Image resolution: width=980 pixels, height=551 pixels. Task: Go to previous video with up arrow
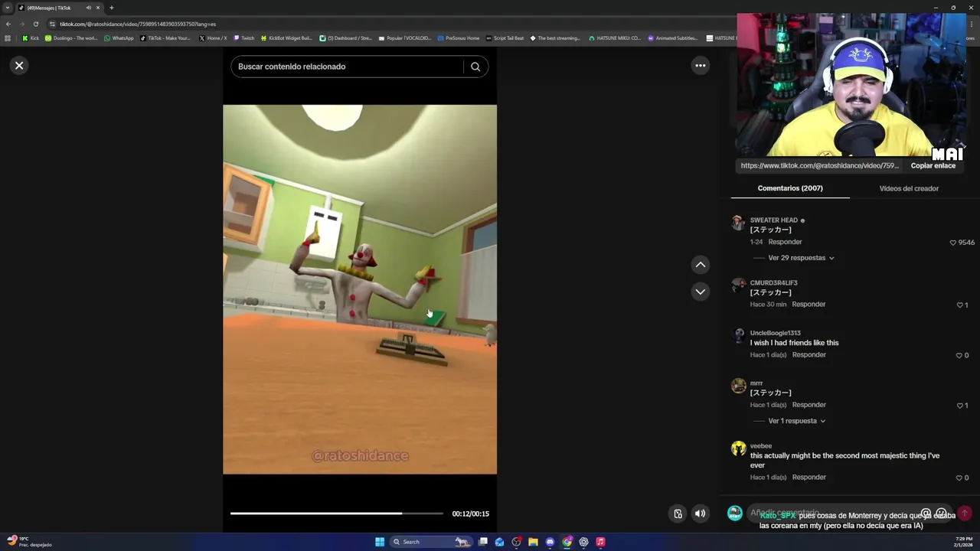click(700, 265)
